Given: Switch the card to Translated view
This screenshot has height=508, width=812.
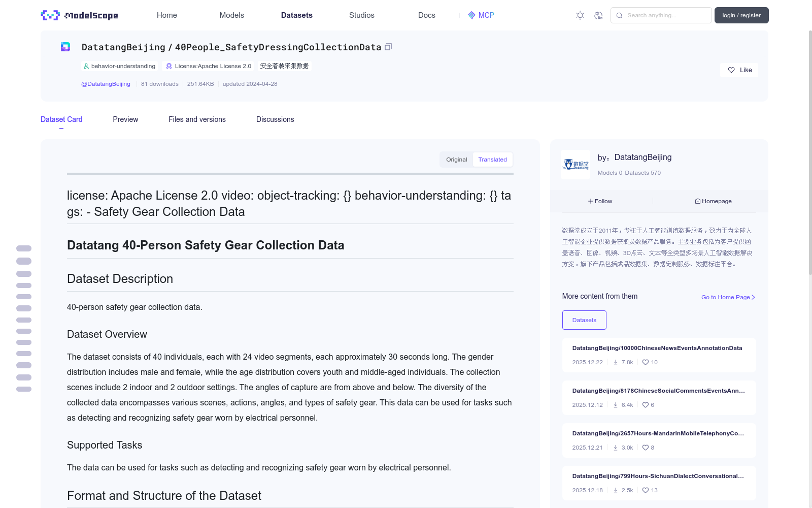Looking at the screenshot, I should pos(492,160).
